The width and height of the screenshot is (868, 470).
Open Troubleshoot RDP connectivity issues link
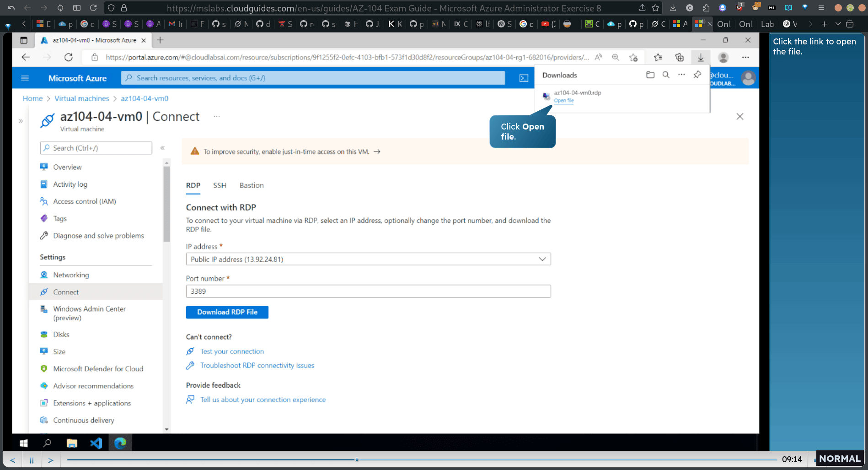(257, 365)
